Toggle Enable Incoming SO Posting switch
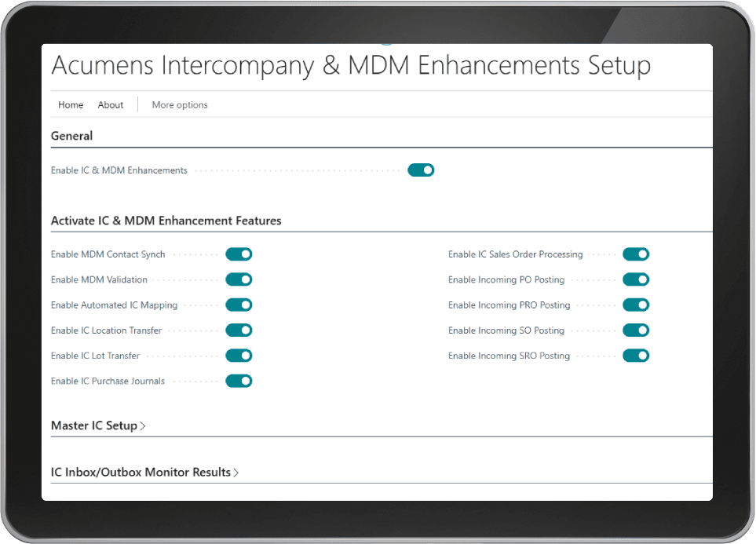 [636, 330]
